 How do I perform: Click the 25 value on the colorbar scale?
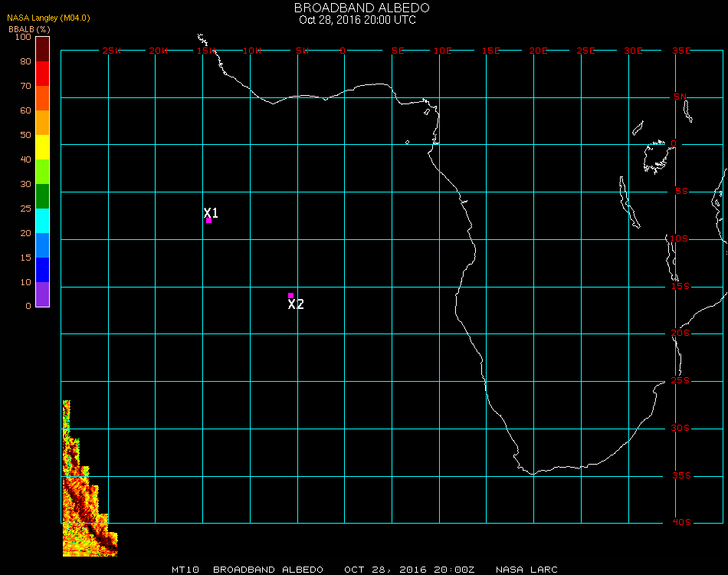[25, 209]
